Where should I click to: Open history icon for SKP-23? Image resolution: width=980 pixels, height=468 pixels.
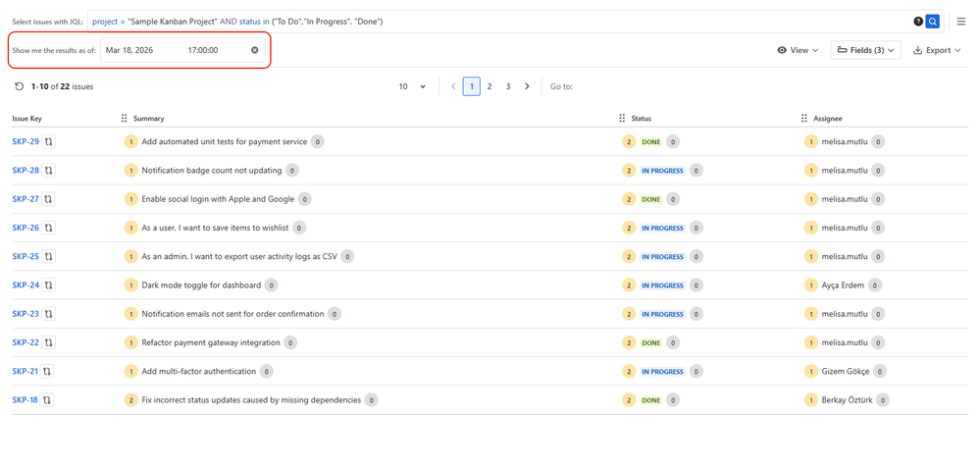point(49,314)
